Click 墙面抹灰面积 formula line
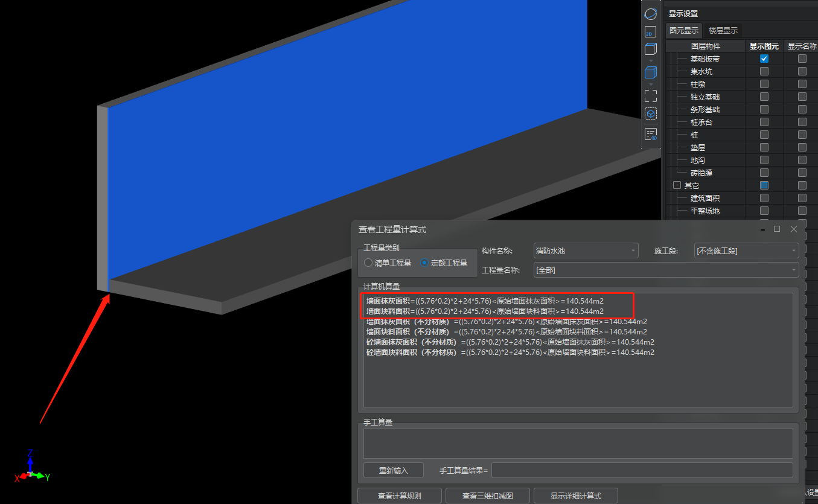The image size is (818, 504). [x=485, y=301]
